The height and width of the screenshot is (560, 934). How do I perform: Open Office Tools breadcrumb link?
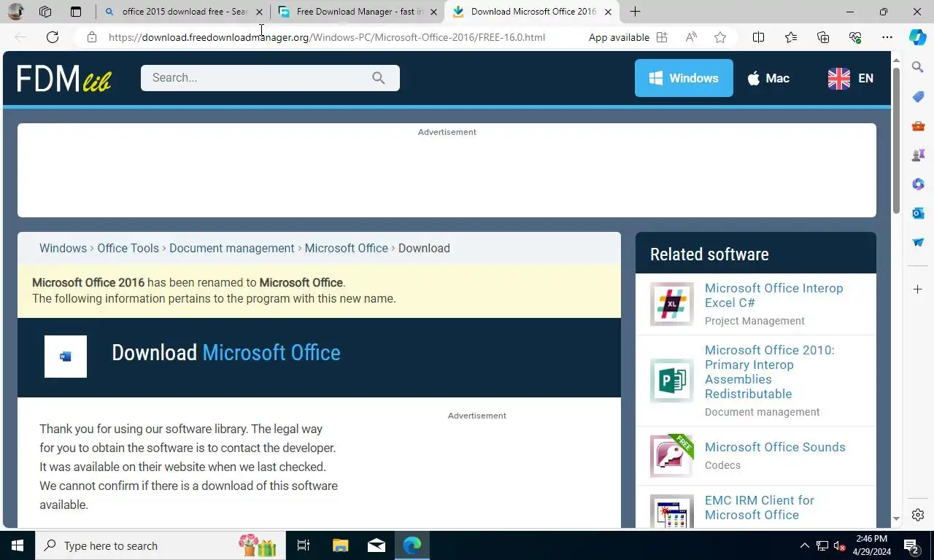128,248
